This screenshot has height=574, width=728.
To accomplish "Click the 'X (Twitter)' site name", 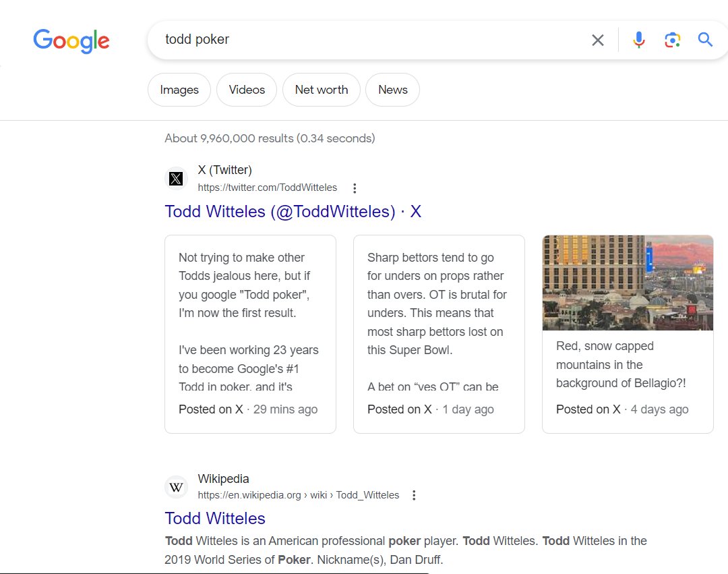I will click(x=224, y=170).
